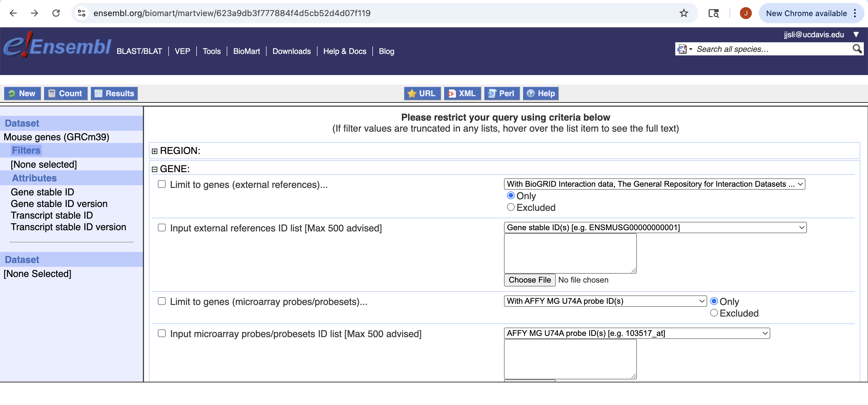Expand the REGION section

pos(155,151)
